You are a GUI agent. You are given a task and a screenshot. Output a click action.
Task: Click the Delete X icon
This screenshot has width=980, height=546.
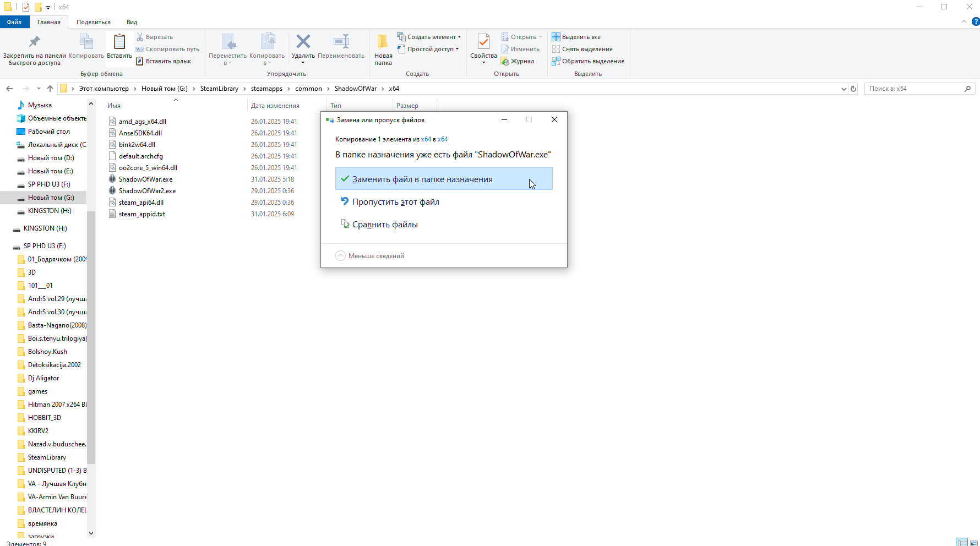coord(303,42)
